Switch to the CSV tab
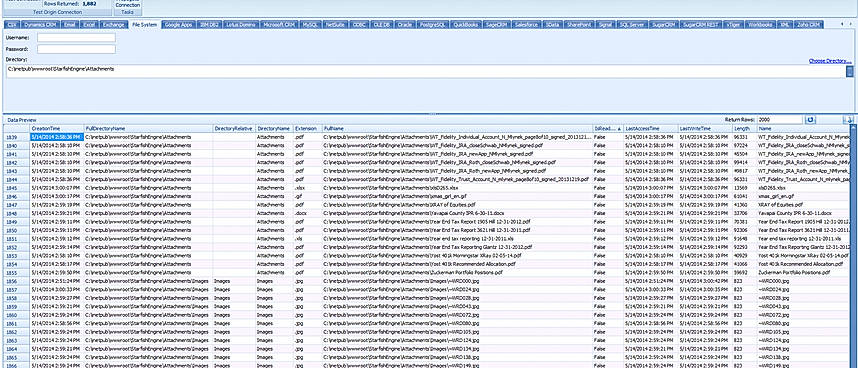This screenshot has width=858, height=368. pos(11,25)
